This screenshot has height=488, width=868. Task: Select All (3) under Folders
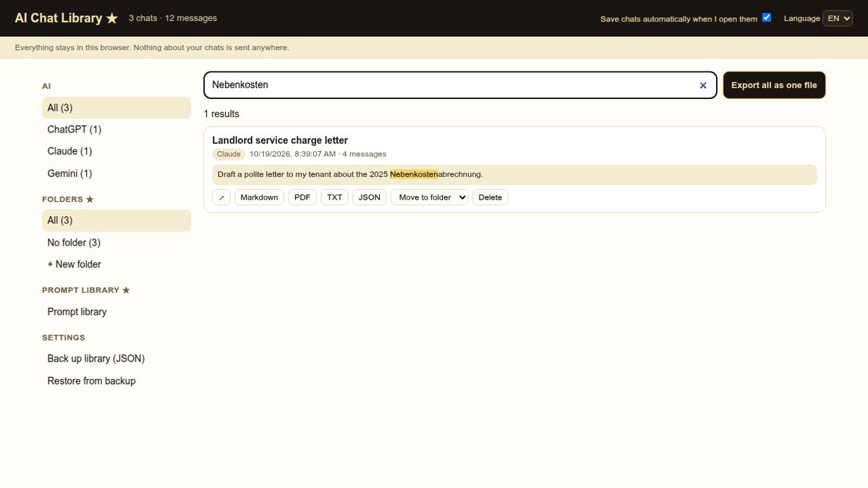click(116, 221)
